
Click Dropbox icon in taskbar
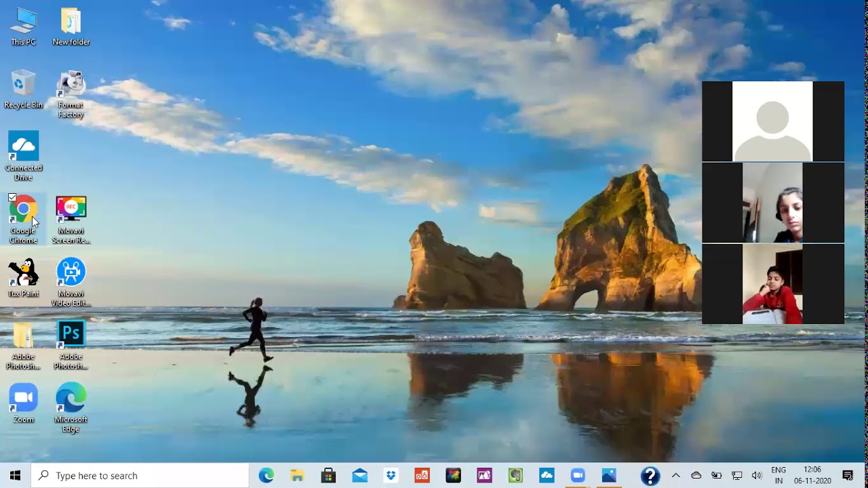point(391,476)
